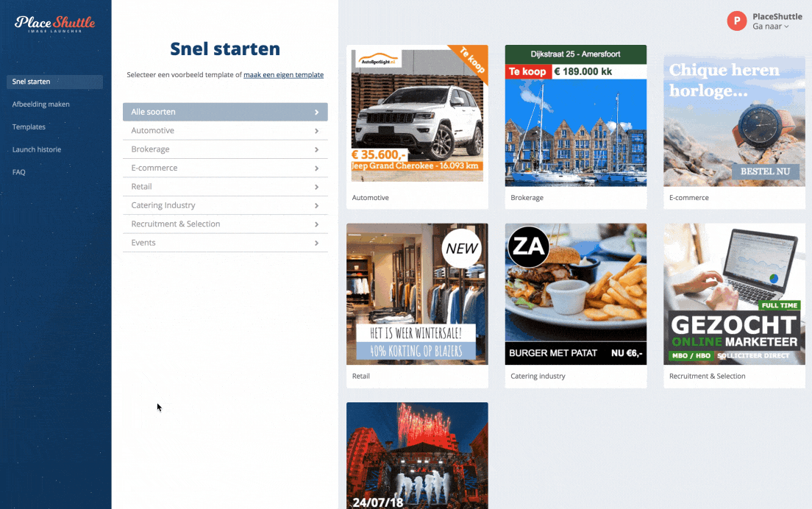Click the red P profile avatar
The height and width of the screenshot is (509, 812).
click(x=736, y=21)
